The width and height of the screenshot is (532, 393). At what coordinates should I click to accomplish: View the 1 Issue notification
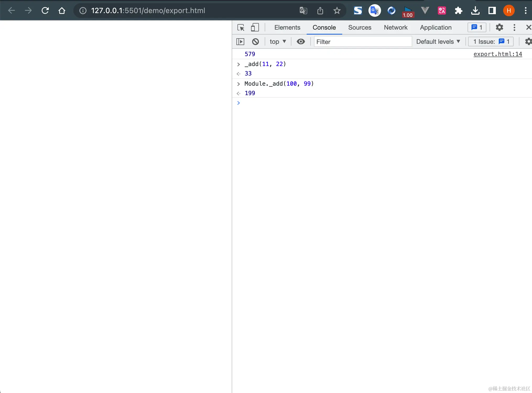click(490, 41)
